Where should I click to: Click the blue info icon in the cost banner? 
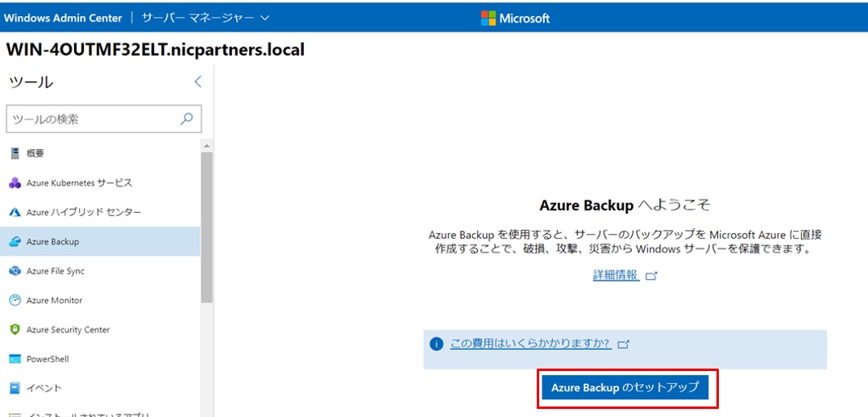(436, 344)
